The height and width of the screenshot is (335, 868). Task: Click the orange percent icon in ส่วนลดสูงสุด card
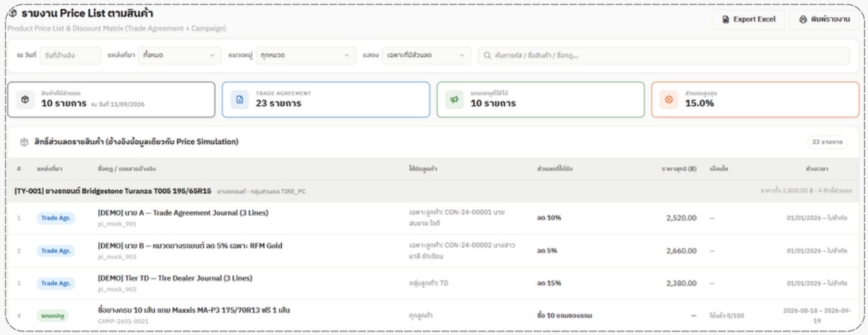[x=669, y=99]
